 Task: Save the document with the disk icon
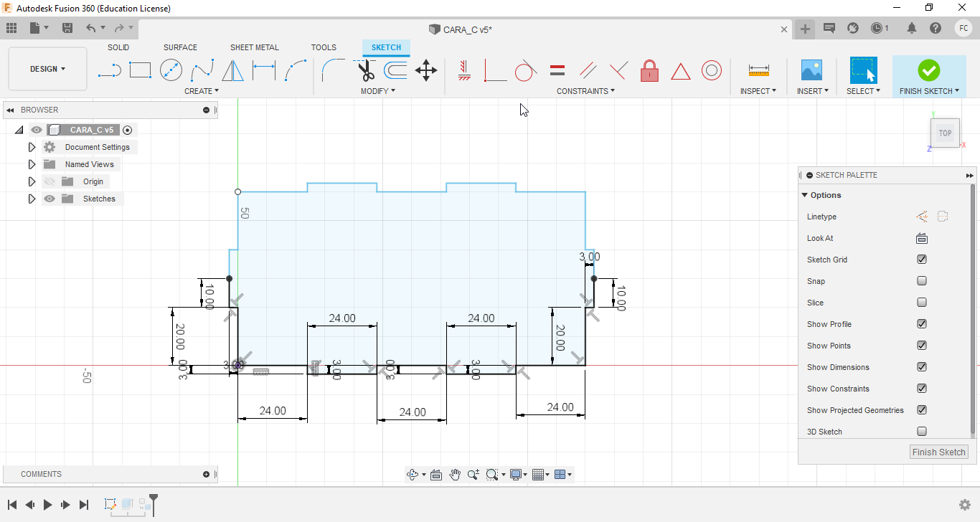[x=67, y=28]
